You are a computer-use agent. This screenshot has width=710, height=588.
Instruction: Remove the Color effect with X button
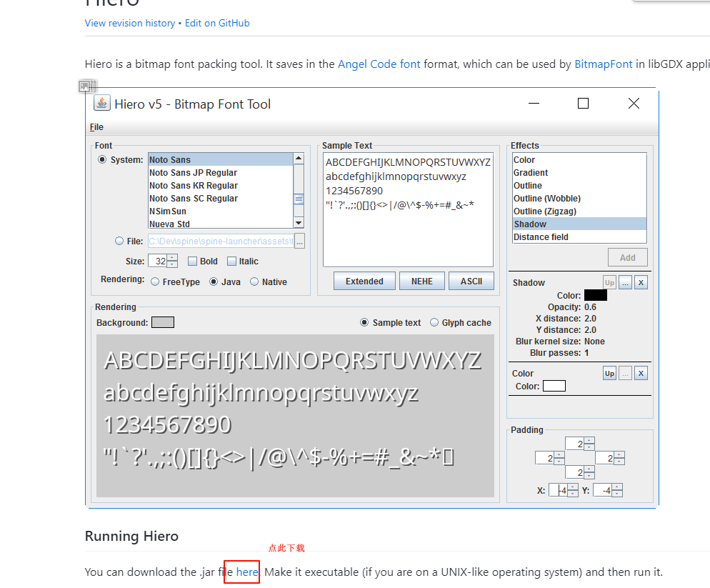(641, 373)
